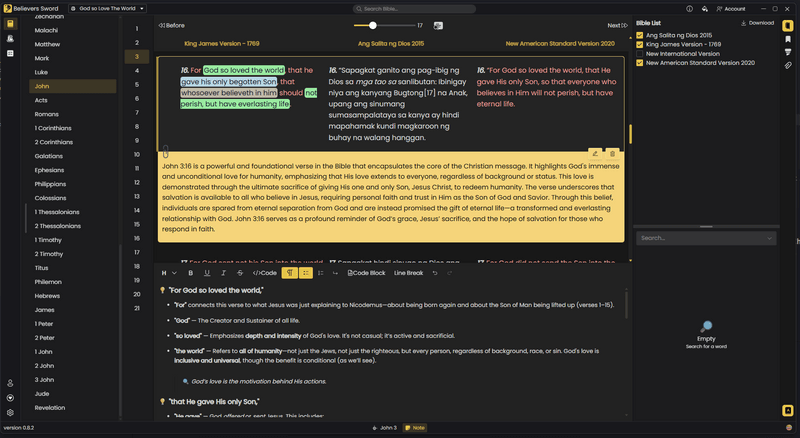
Task: Click the blue 'gave his only begotten Son' highlight
Action: tap(229, 82)
